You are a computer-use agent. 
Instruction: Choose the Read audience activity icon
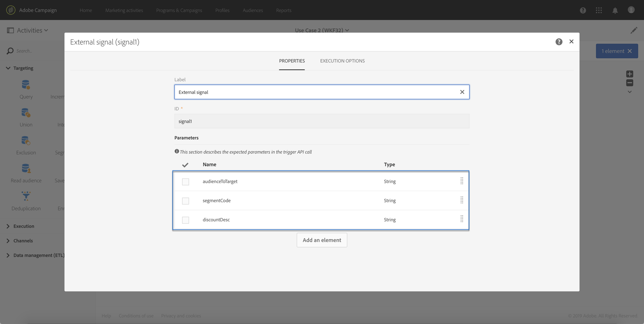tap(26, 169)
